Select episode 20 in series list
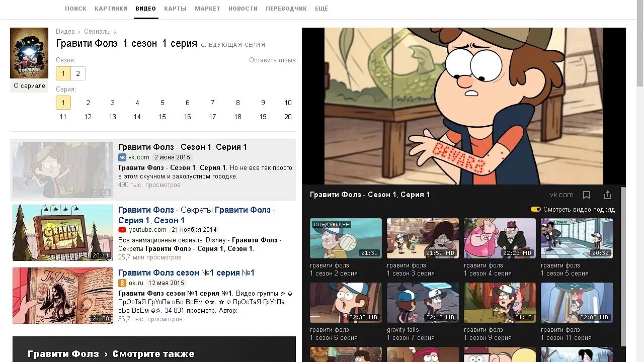 coord(288,117)
